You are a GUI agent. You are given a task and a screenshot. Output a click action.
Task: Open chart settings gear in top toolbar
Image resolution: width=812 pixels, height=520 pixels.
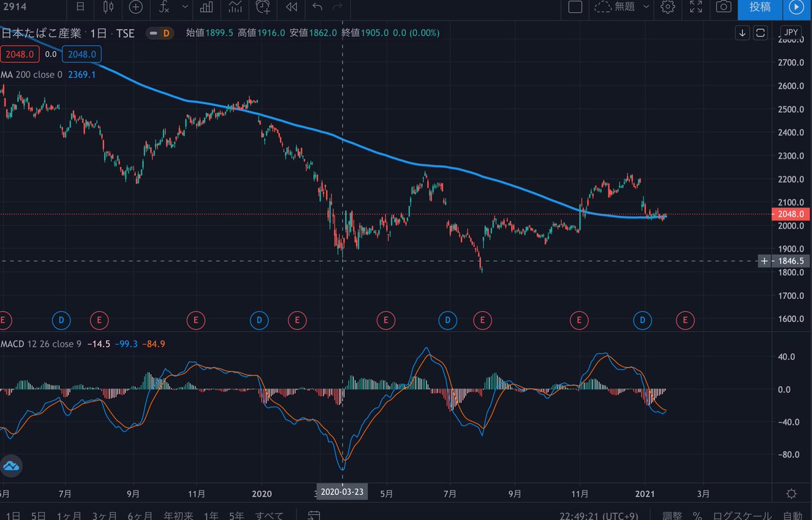pyautogui.click(x=668, y=7)
